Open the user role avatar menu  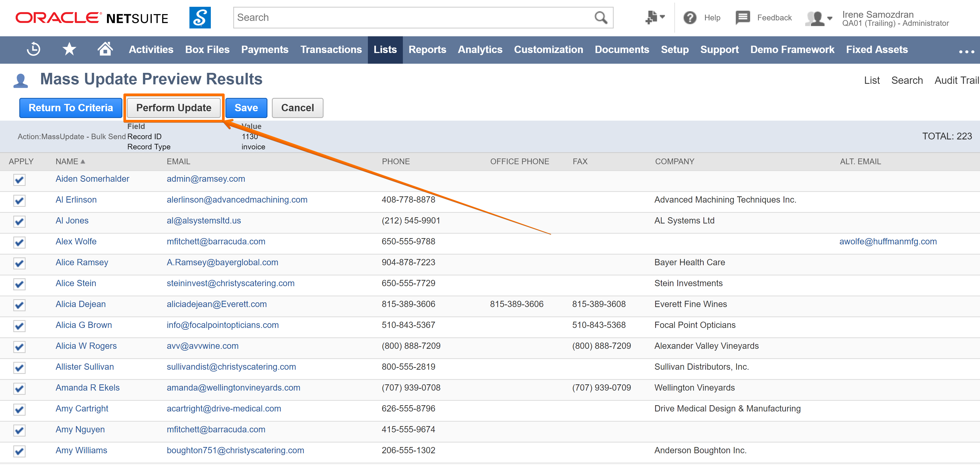(x=818, y=18)
